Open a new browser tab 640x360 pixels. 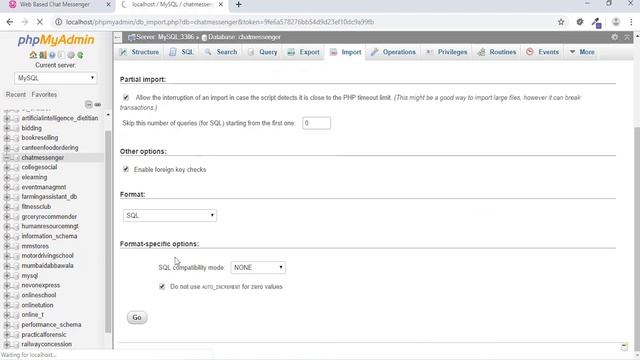(x=239, y=4)
